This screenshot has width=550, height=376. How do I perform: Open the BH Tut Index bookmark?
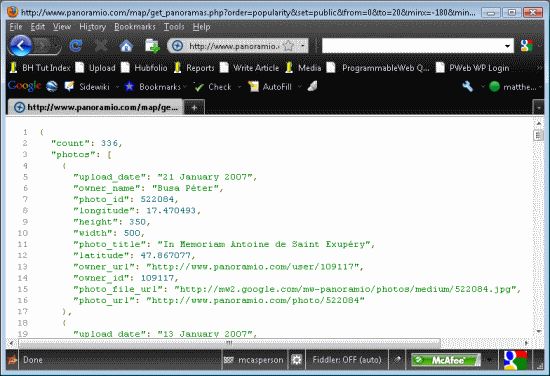point(40,68)
